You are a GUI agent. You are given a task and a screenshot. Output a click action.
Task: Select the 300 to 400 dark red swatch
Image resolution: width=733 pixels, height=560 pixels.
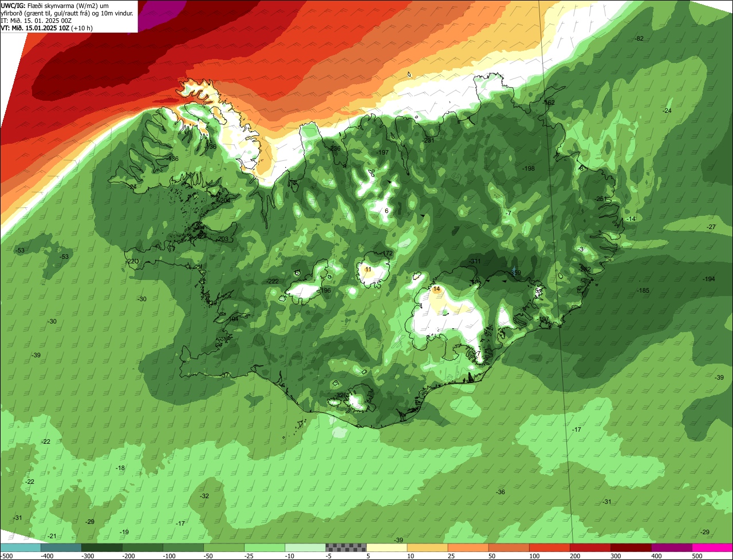click(630, 547)
